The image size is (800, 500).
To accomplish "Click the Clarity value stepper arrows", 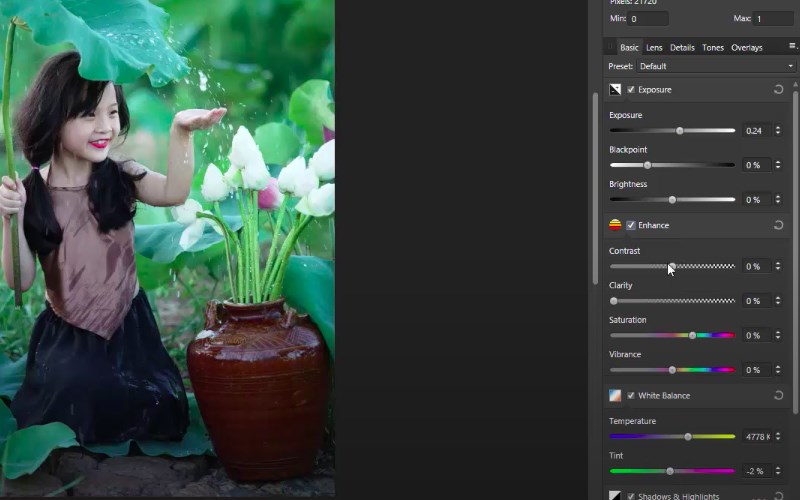I will pos(778,301).
